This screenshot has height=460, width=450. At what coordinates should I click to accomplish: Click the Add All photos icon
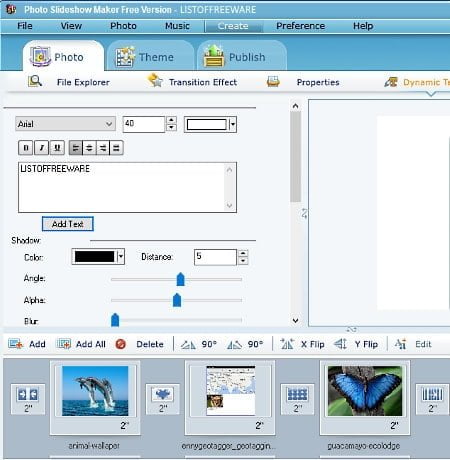pyautogui.click(x=64, y=344)
